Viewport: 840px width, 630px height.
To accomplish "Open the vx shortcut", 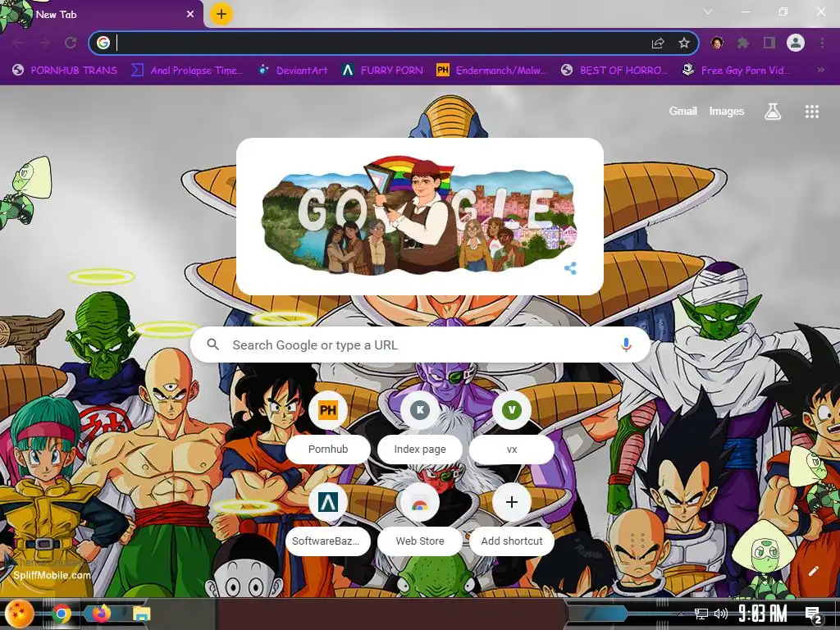I will click(512, 429).
